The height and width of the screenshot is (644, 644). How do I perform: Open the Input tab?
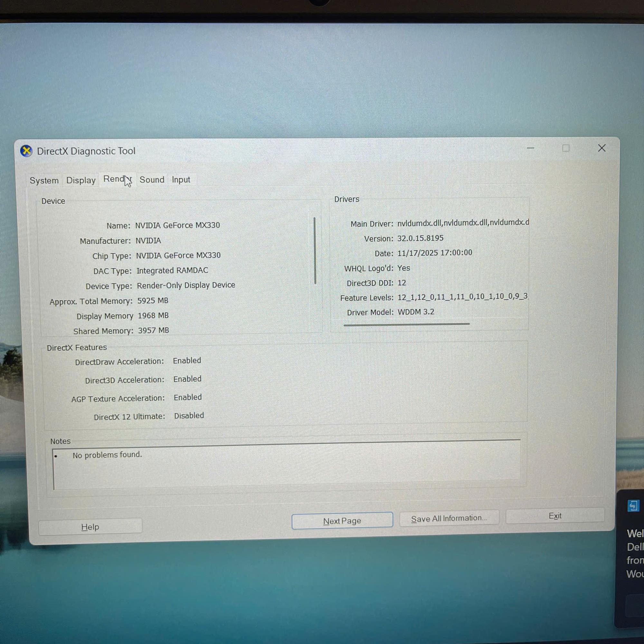[181, 180]
